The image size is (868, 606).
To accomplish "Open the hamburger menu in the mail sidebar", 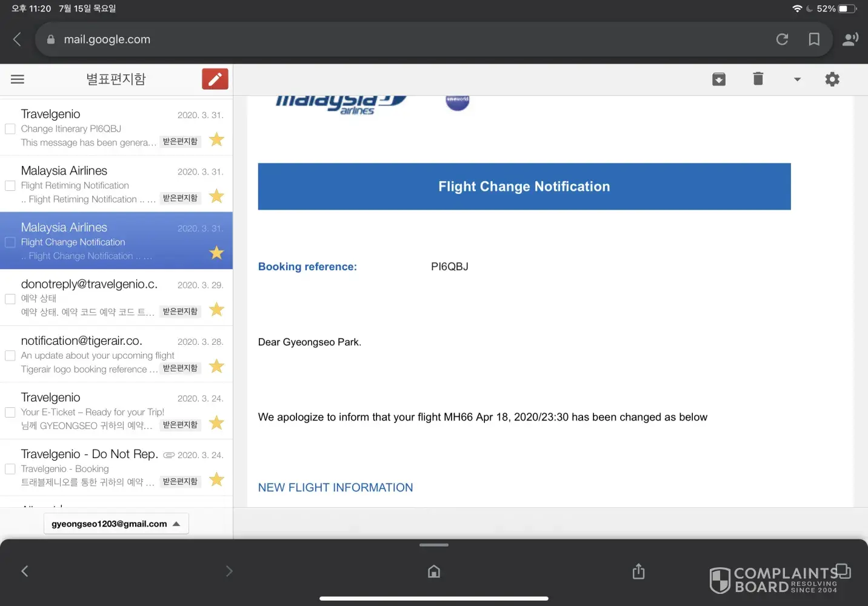I will (x=18, y=79).
